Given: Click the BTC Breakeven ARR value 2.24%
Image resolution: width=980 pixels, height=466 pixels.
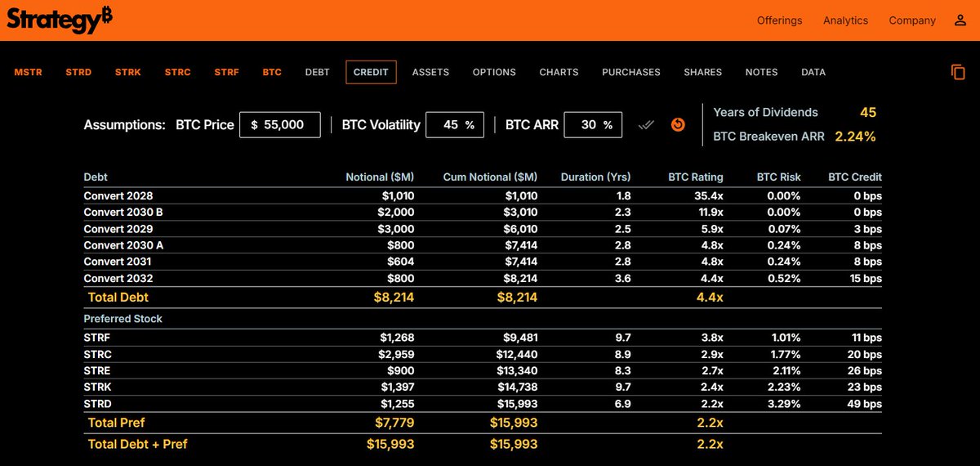Looking at the screenshot, I should coord(855,137).
